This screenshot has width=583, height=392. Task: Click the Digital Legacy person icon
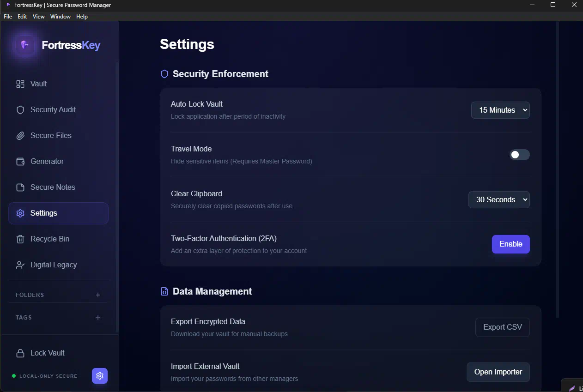[20, 265]
